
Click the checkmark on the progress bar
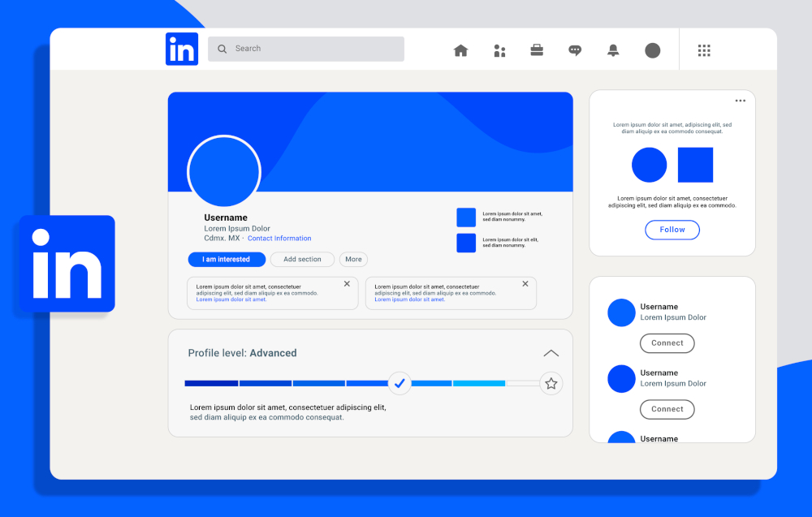tap(400, 383)
